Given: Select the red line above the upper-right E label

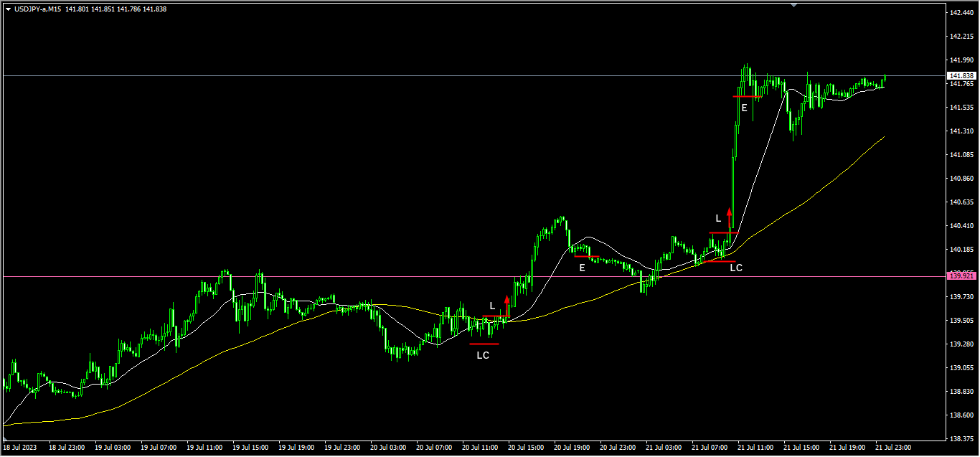Looking at the screenshot, I should (747, 96).
